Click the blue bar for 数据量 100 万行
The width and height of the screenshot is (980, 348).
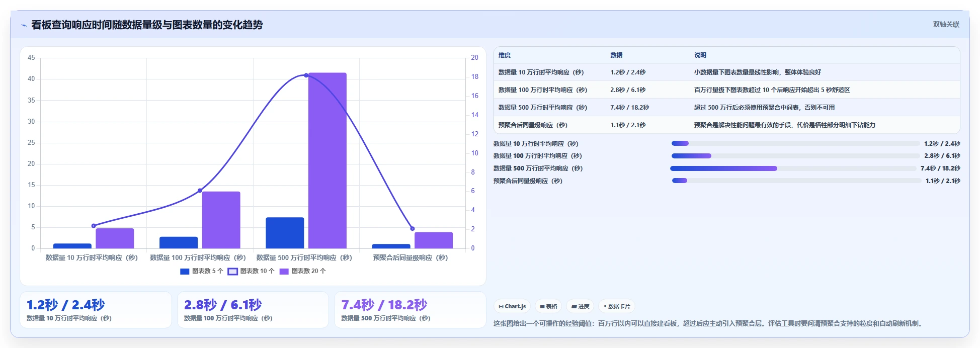click(x=179, y=242)
